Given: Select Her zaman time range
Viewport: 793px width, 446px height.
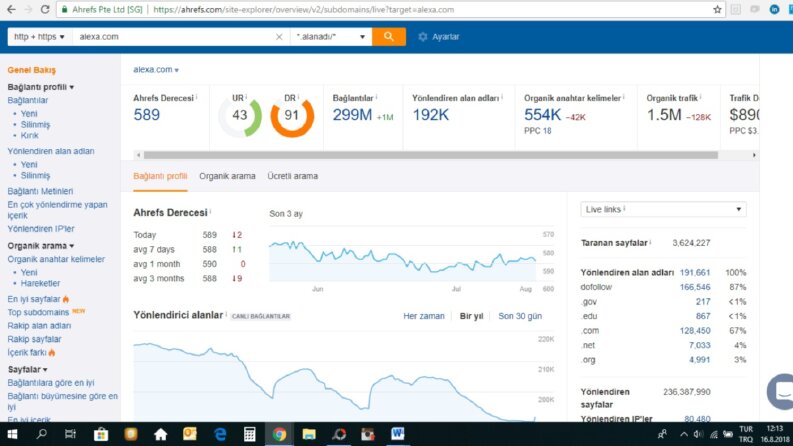Looking at the screenshot, I should (424, 316).
